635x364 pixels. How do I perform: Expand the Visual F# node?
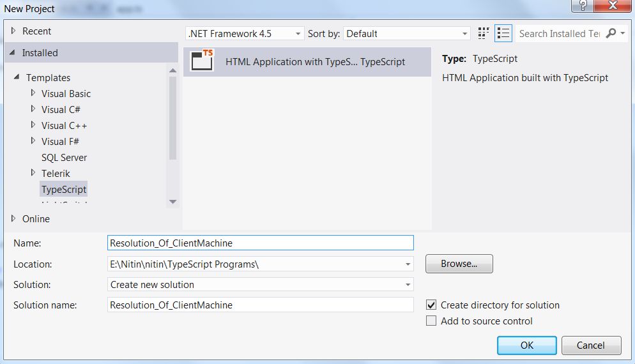point(33,141)
